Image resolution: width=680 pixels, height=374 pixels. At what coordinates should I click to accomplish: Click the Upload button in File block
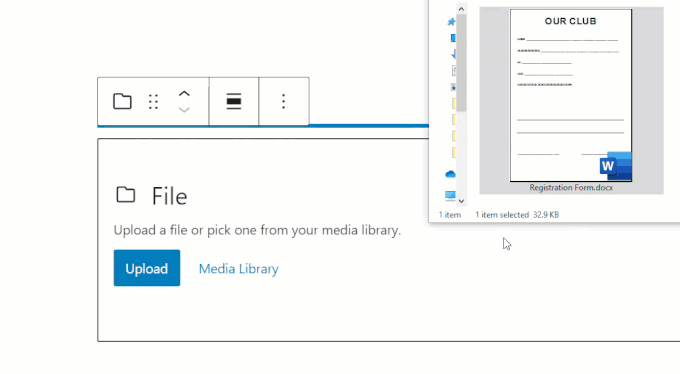coord(147,268)
